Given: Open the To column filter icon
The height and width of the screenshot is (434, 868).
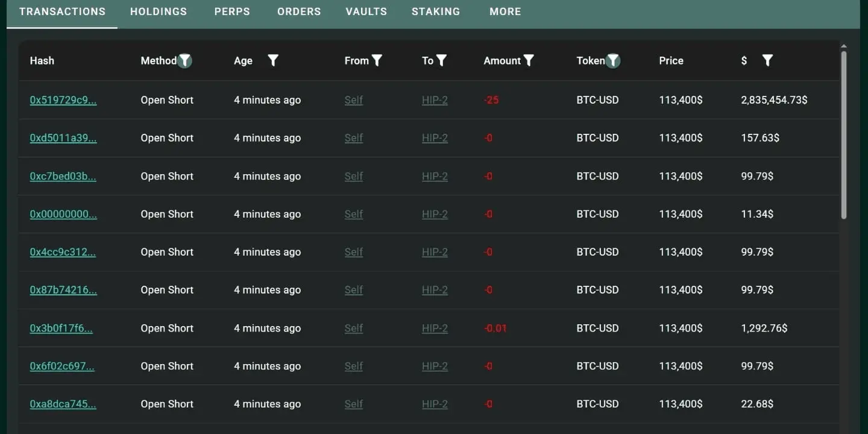Looking at the screenshot, I should 441,60.
